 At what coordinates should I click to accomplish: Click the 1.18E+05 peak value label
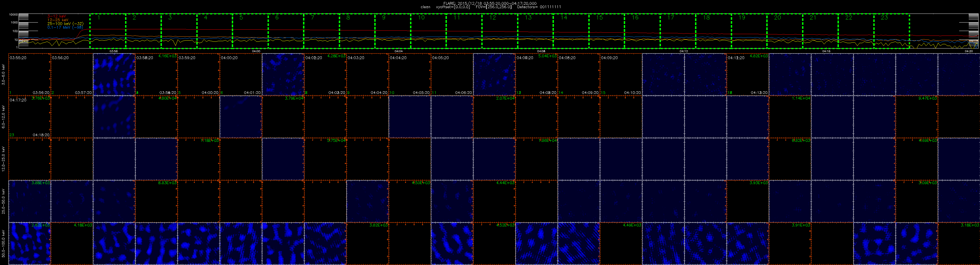pyautogui.click(x=210, y=140)
